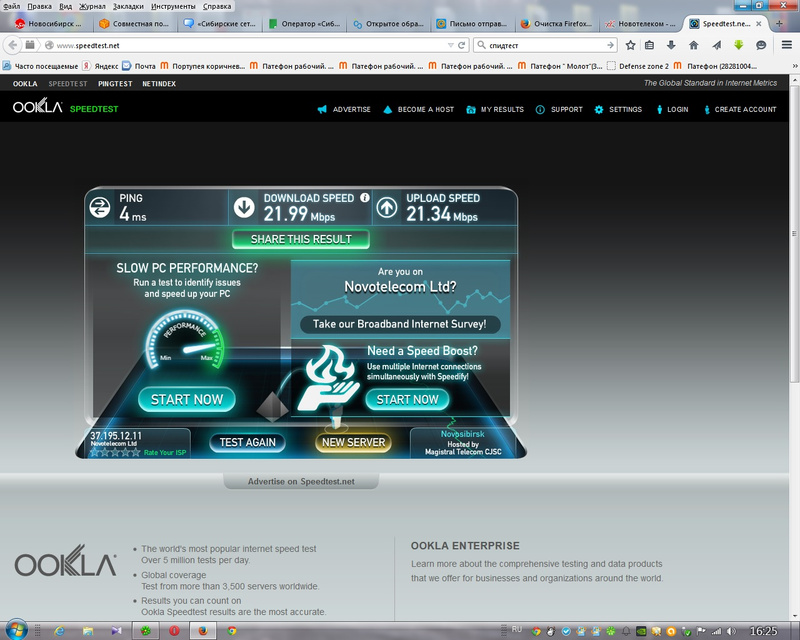The image size is (800, 640).
Task: Switch to the Новосибирск tab
Action: coord(48,23)
